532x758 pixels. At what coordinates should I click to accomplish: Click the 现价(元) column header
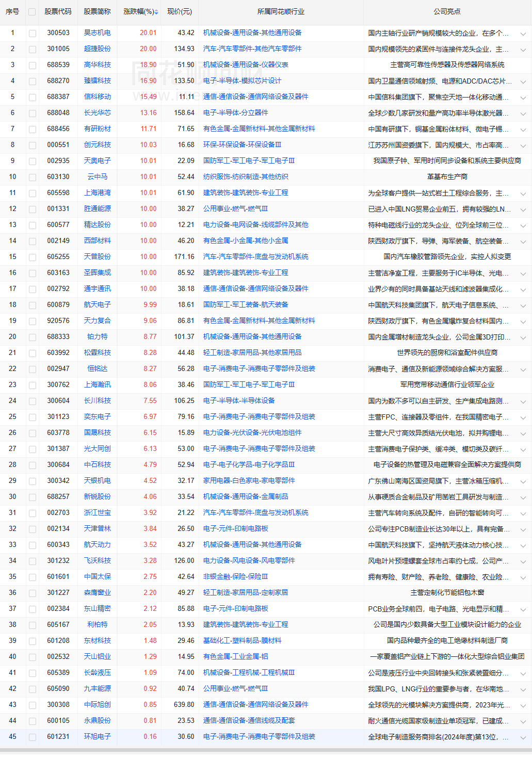point(179,11)
